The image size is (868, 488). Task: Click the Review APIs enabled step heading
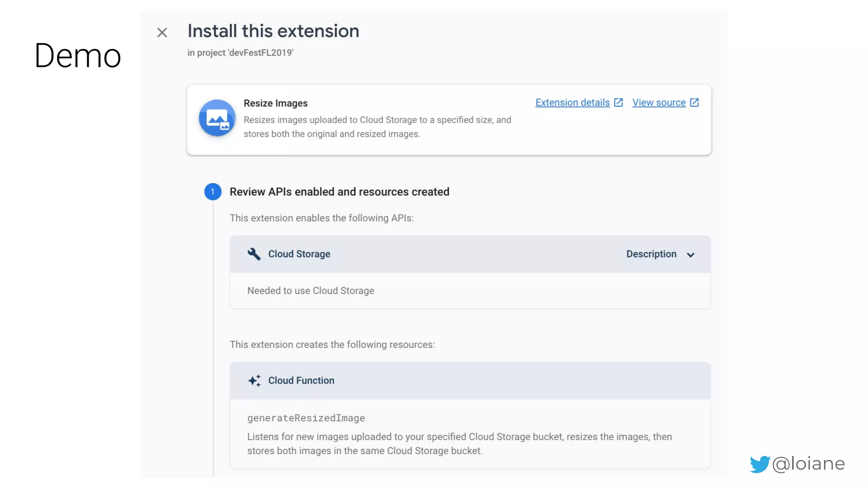[x=339, y=192]
